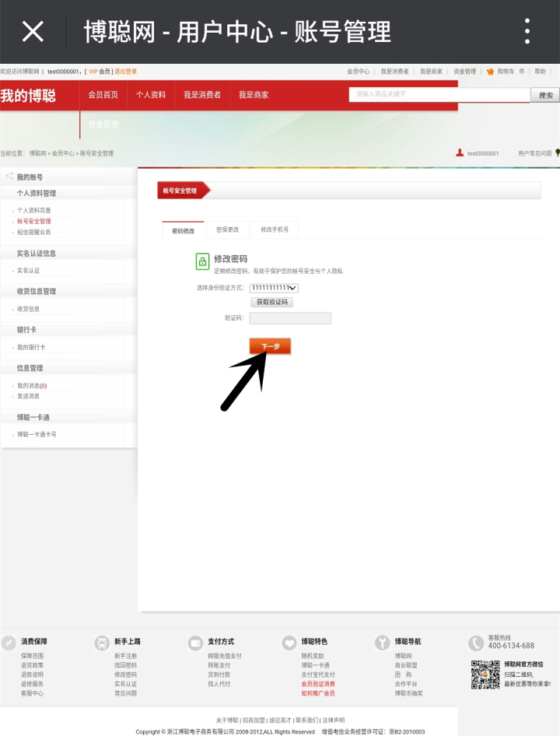Viewport: 560px width, 736px height.
Task: Open 帐号安全管理 in the sidebar
Action: pos(33,221)
